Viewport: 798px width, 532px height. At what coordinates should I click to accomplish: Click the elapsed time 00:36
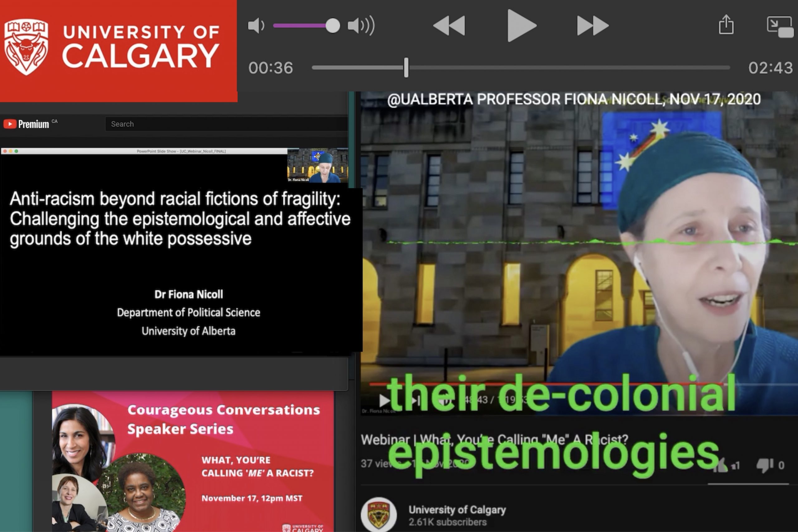pos(271,68)
